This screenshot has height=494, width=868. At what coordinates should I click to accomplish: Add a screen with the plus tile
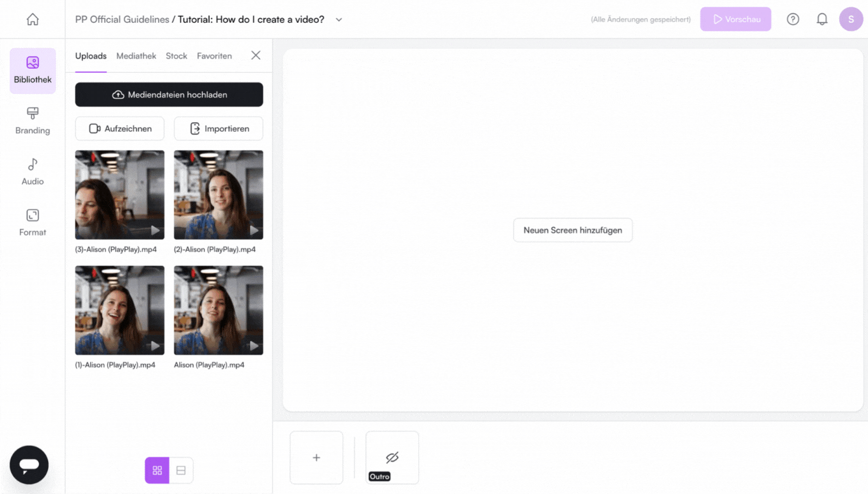pos(316,458)
